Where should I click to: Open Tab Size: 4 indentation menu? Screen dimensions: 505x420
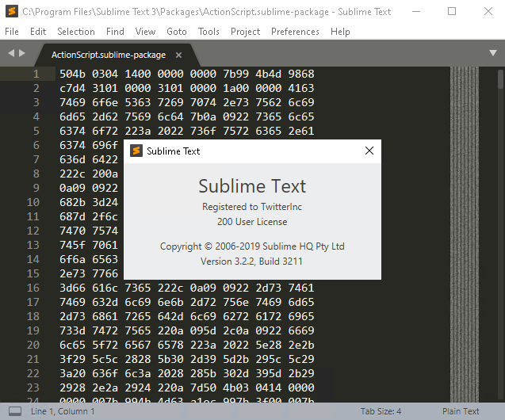381,411
